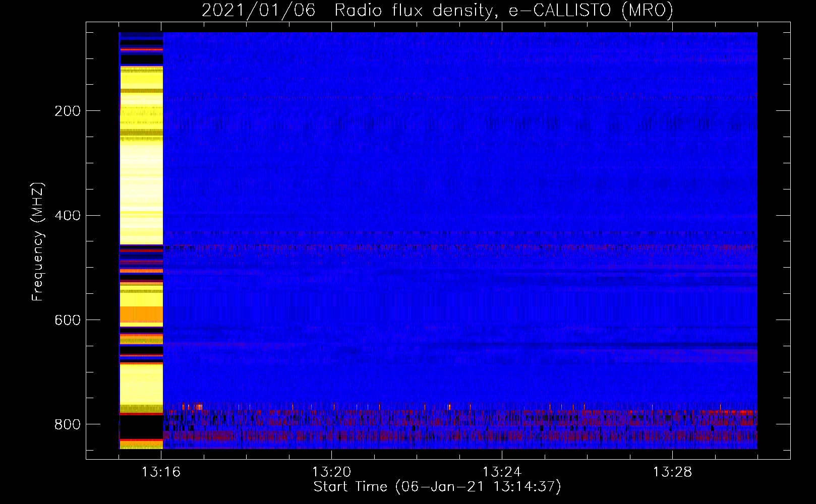
Task: Click the 400 frequency tick label
Action: tap(68, 216)
